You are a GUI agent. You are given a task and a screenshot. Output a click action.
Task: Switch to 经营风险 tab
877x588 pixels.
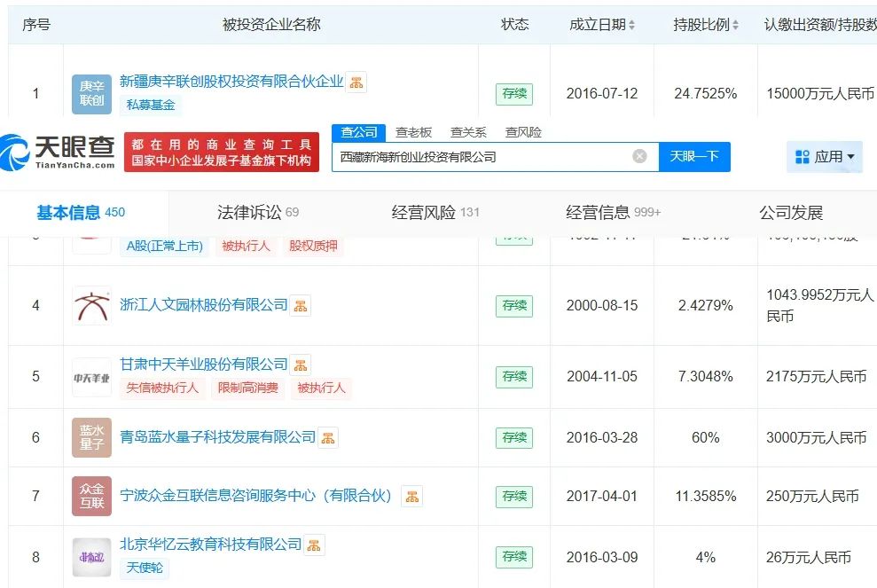(435, 213)
